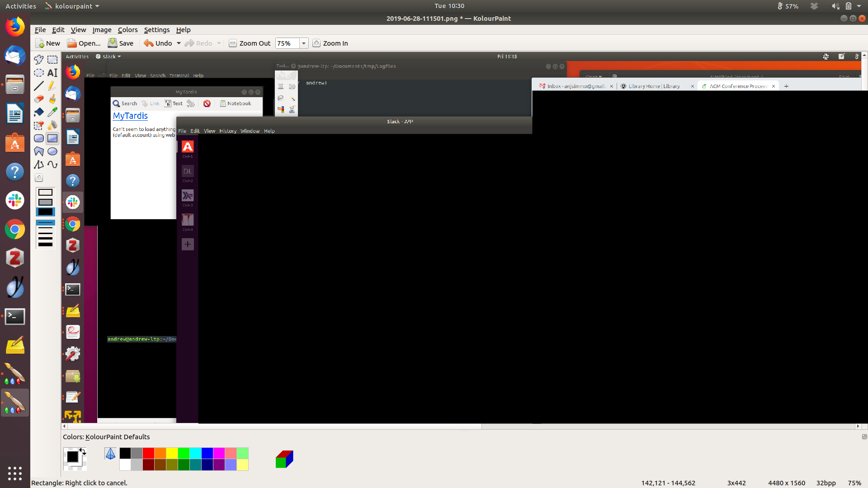Open the Colors menu

tap(127, 30)
